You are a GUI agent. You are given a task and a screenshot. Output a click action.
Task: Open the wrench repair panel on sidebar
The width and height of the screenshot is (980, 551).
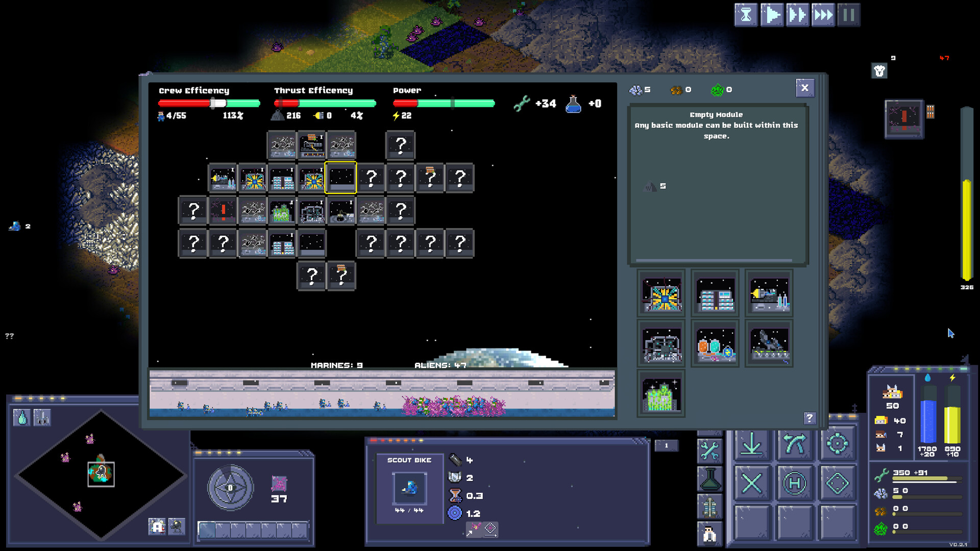pyautogui.click(x=710, y=452)
